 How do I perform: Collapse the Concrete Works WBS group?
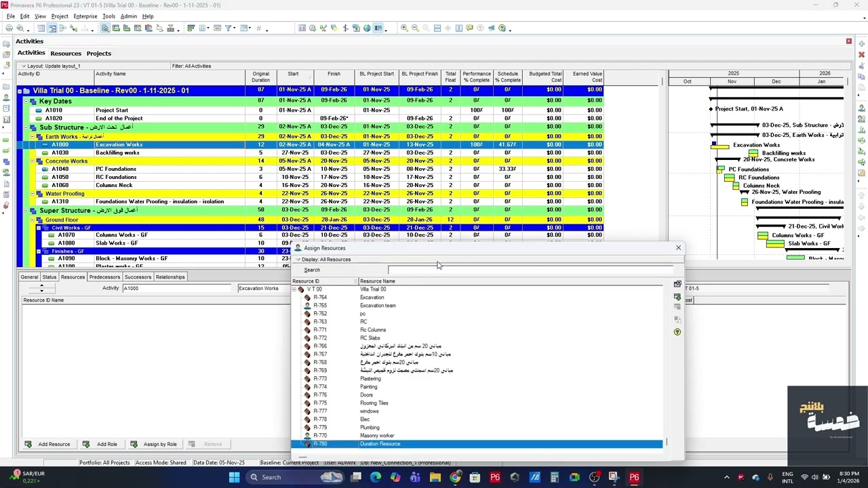click(32, 161)
